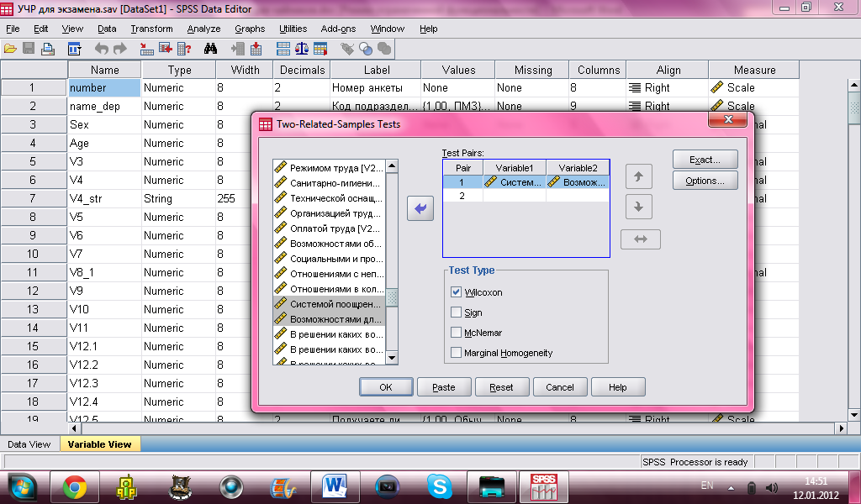Enable the Sign test checkbox

pyautogui.click(x=456, y=312)
